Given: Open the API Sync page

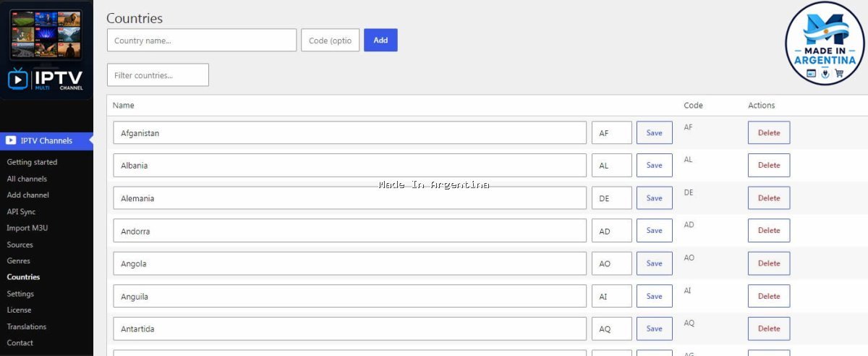Looking at the screenshot, I should [21, 211].
